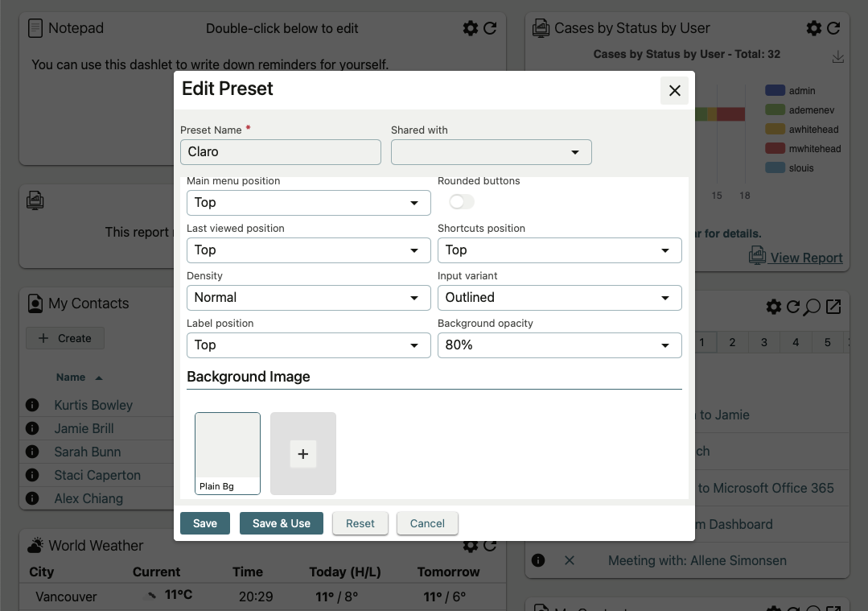Open Notepad dashlet settings gear
Screen dimensions: 868x611
coord(471,28)
